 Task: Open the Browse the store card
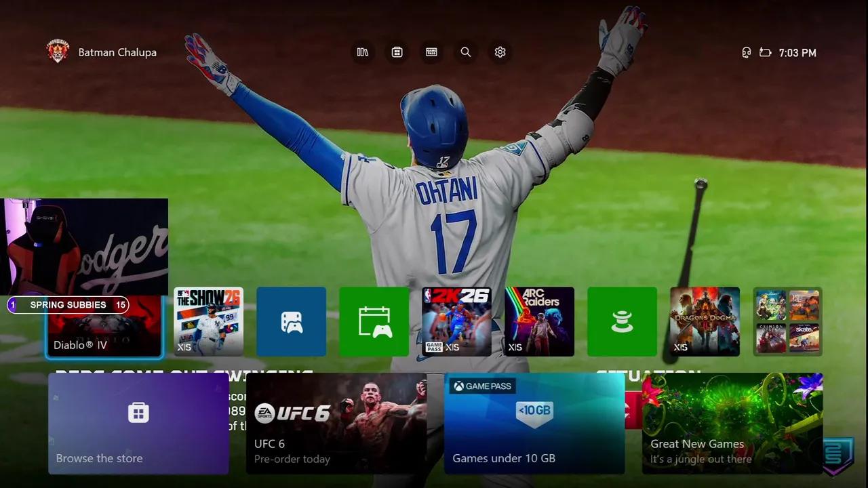(x=138, y=424)
